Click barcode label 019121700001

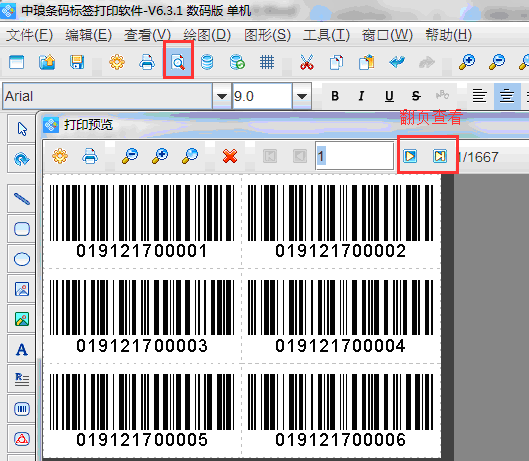[x=142, y=221]
